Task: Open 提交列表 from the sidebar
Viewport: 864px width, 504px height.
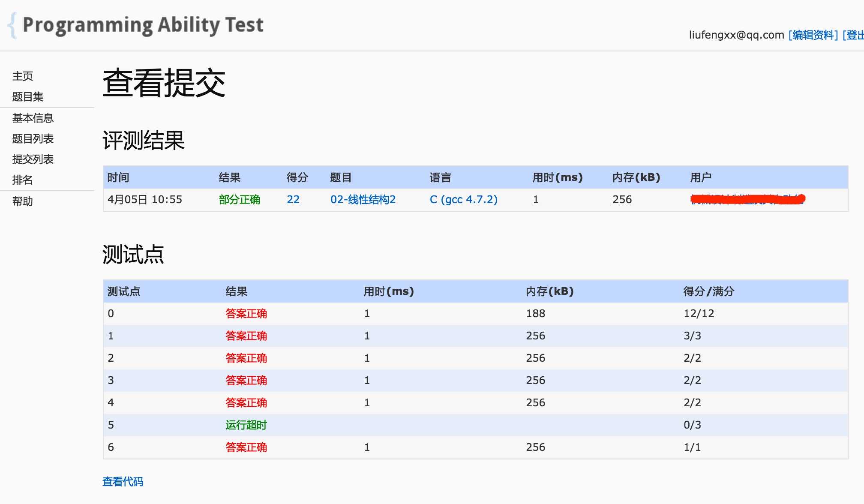Action: 33,159
